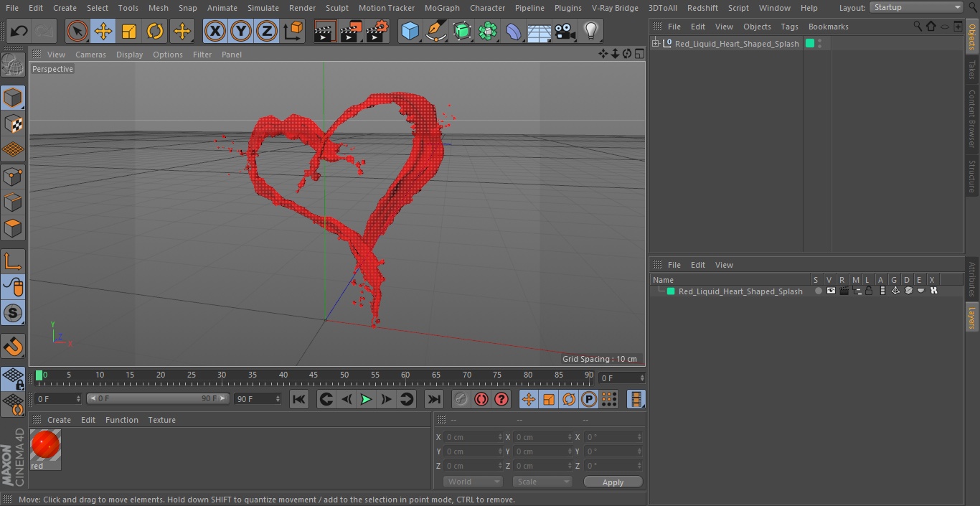Open the Deformer bend icon
This screenshot has width=980, height=506.
[x=513, y=31]
